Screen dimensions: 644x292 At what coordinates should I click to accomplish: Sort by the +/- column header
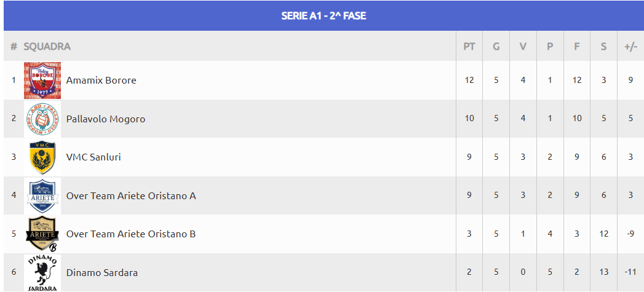pos(630,46)
